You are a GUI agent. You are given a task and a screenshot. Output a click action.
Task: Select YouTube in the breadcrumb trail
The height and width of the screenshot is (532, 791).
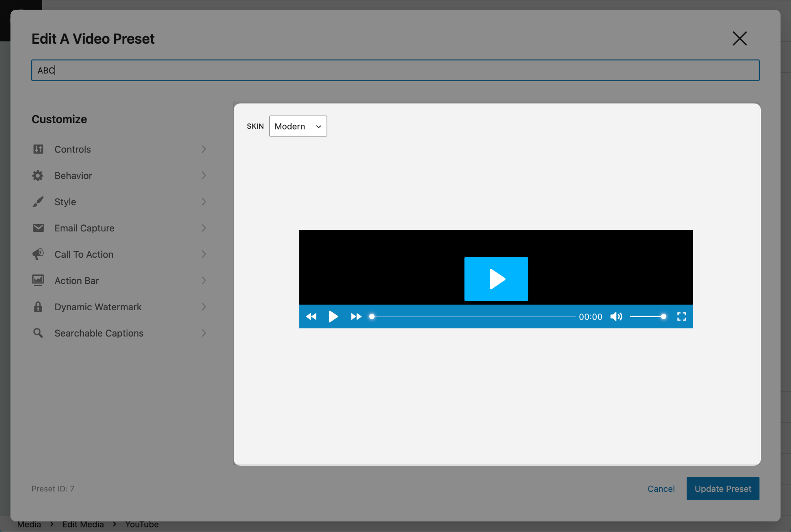[x=141, y=524]
